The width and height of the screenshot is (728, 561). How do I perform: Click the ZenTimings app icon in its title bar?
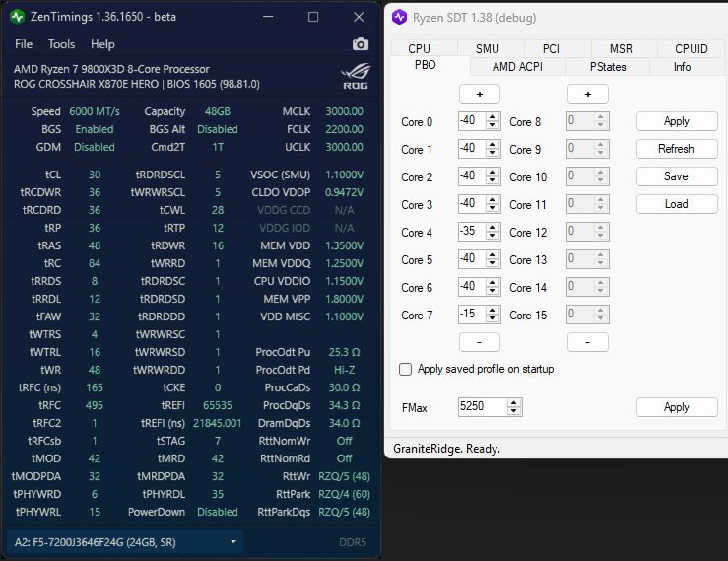18,17
